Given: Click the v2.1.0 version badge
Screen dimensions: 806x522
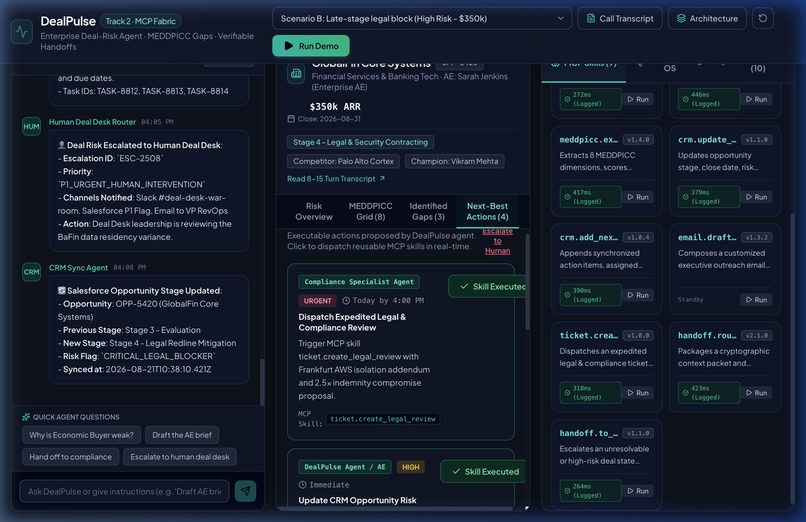Looking at the screenshot, I should (x=756, y=335).
